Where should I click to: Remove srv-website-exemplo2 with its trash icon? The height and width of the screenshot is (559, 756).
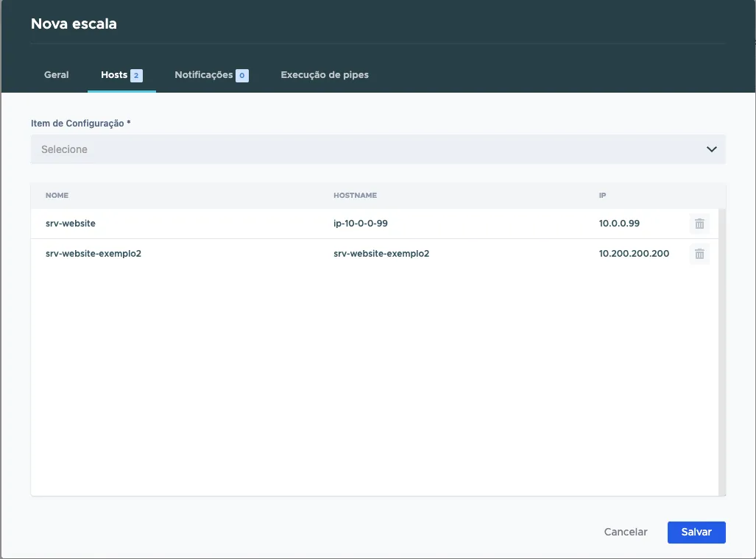coord(699,254)
